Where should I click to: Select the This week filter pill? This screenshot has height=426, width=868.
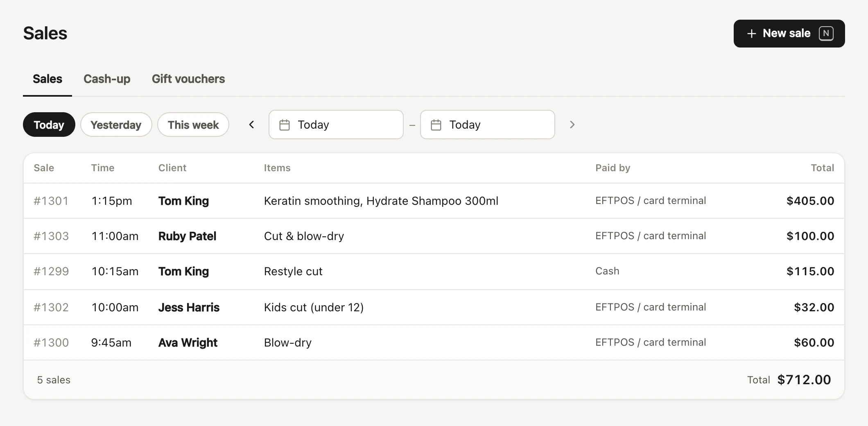[193, 125]
